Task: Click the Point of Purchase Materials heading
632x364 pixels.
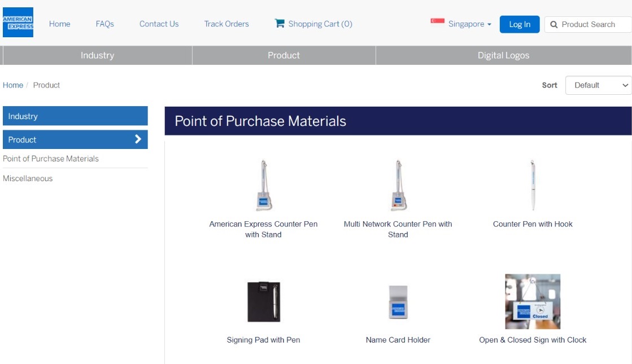Action: pos(260,121)
